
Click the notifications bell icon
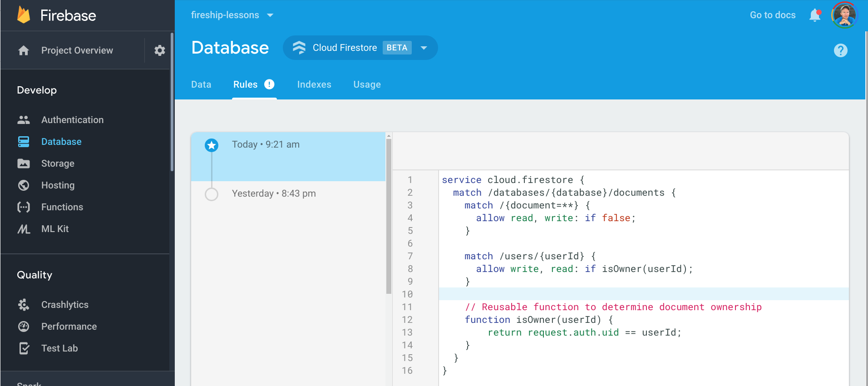coord(815,15)
